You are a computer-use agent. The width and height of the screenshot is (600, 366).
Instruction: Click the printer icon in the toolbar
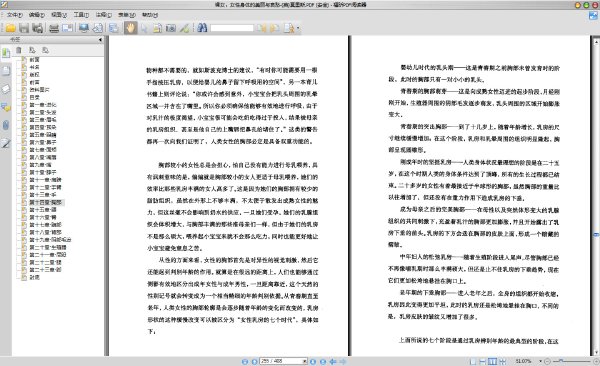point(54,28)
